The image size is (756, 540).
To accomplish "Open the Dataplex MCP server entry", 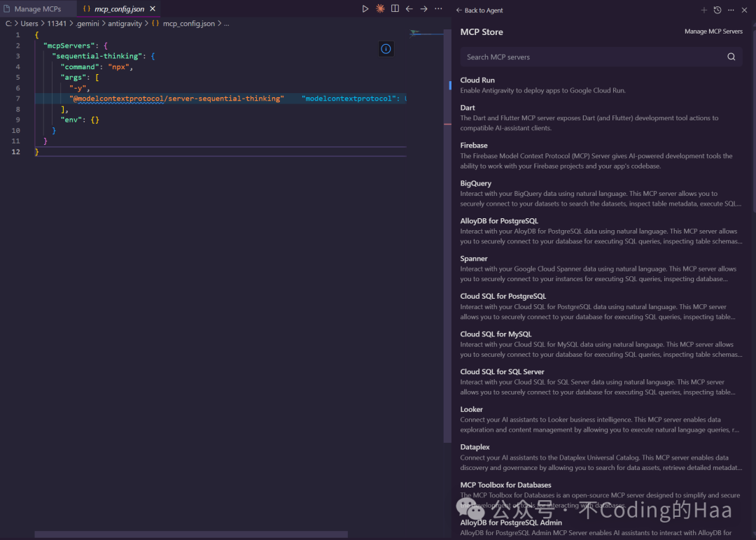I will [601, 457].
